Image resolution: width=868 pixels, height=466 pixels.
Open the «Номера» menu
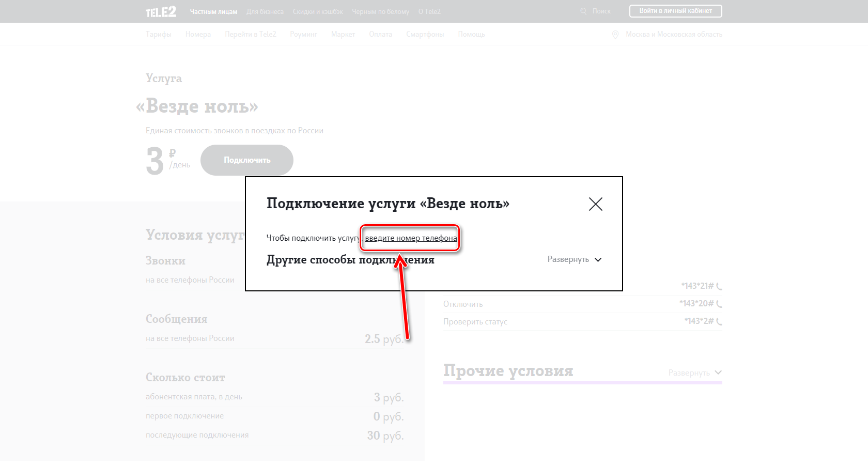pyautogui.click(x=198, y=34)
